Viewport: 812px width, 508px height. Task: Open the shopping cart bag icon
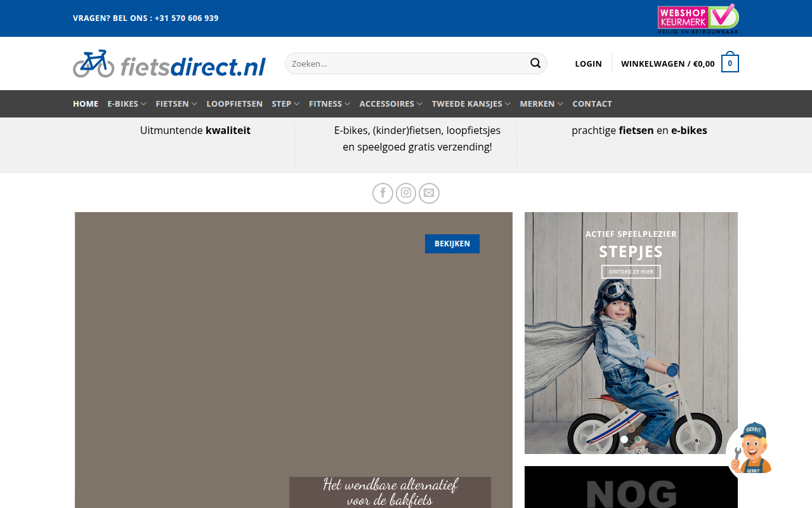tap(730, 62)
